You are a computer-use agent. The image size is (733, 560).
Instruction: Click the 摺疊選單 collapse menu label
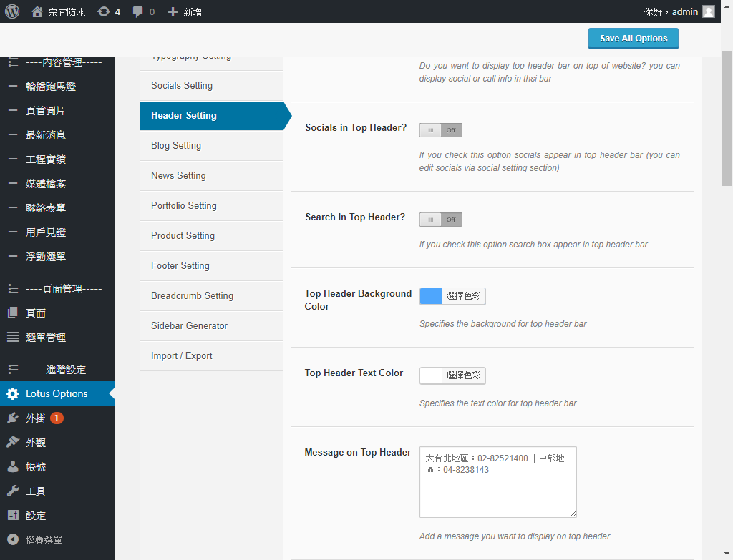[44, 540]
